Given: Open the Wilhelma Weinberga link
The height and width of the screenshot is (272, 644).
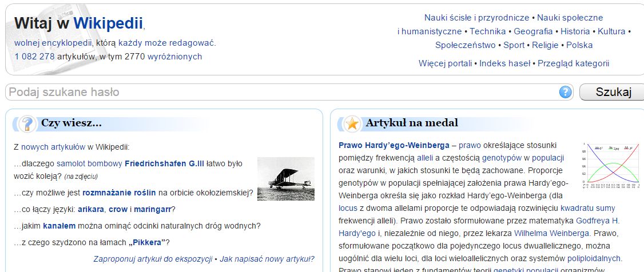Looking at the screenshot, I should coord(552,233).
